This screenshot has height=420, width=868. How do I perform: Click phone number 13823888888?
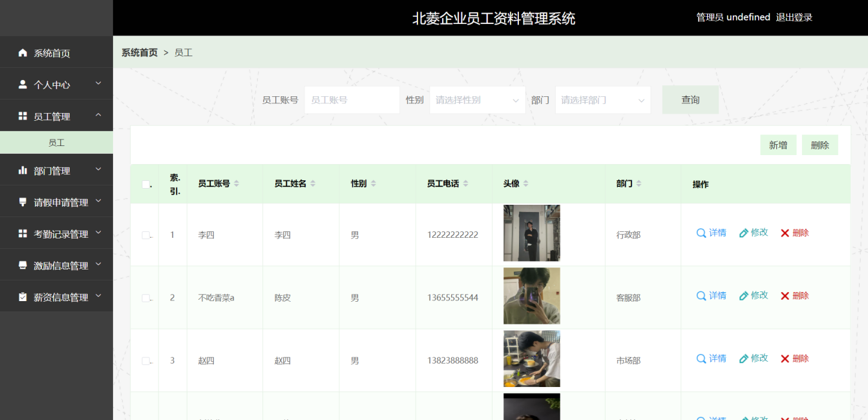tap(452, 361)
